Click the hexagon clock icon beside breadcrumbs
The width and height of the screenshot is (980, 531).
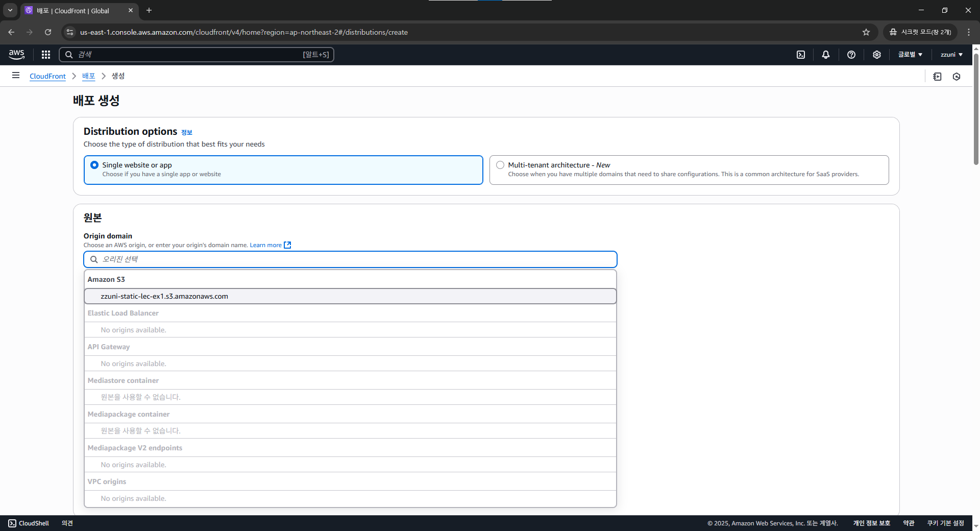point(957,77)
